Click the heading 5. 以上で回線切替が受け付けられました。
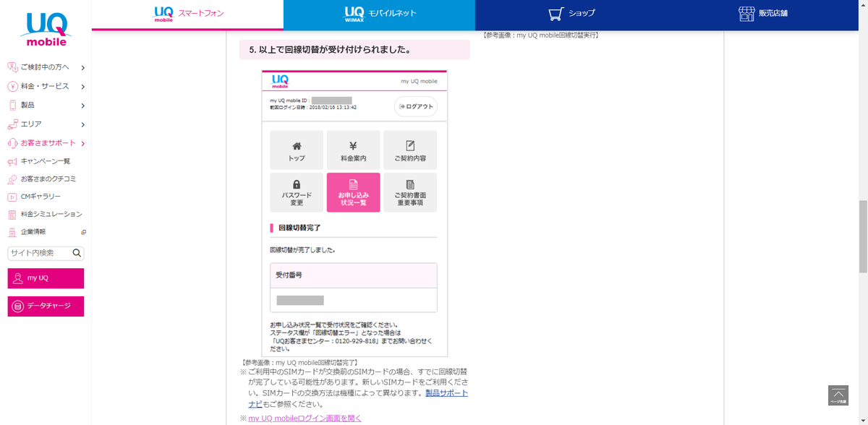The width and height of the screenshot is (868, 425). pos(354,50)
